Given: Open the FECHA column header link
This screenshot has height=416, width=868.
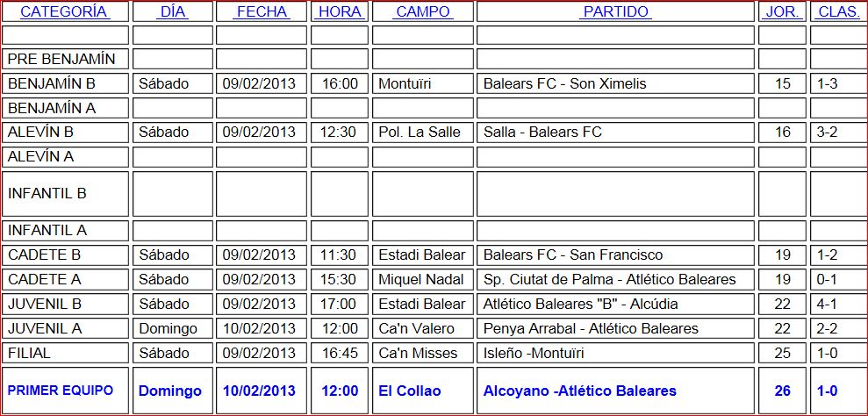Looking at the screenshot, I should coord(262,12).
